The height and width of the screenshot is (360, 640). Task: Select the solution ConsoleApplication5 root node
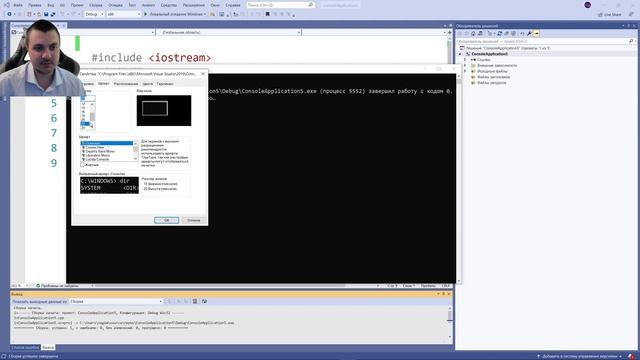pyautogui.click(x=508, y=48)
